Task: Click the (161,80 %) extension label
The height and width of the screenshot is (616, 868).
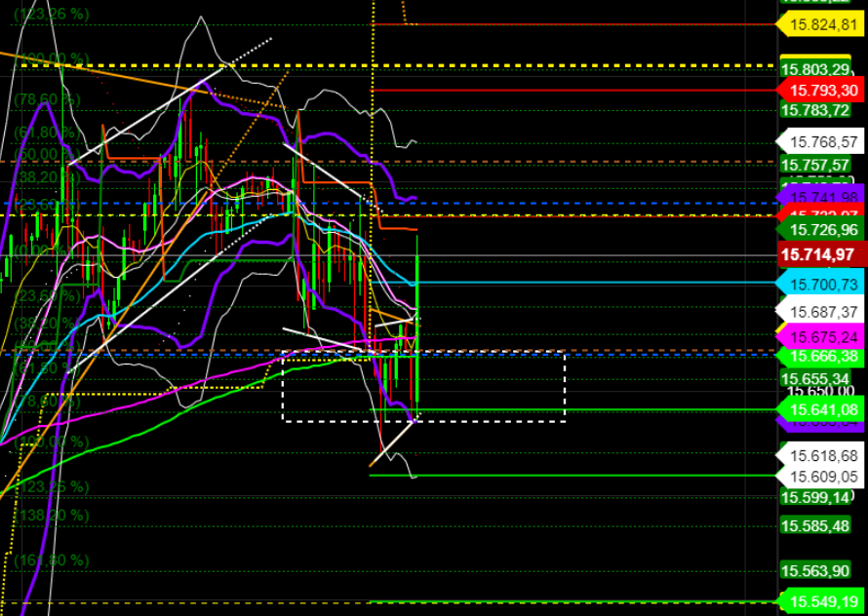Action: 51,558
